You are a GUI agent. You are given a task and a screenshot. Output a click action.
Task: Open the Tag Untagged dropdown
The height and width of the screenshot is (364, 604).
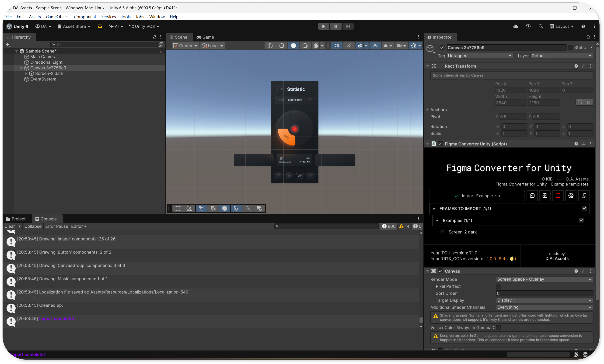pyautogui.click(x=479, y=56)
